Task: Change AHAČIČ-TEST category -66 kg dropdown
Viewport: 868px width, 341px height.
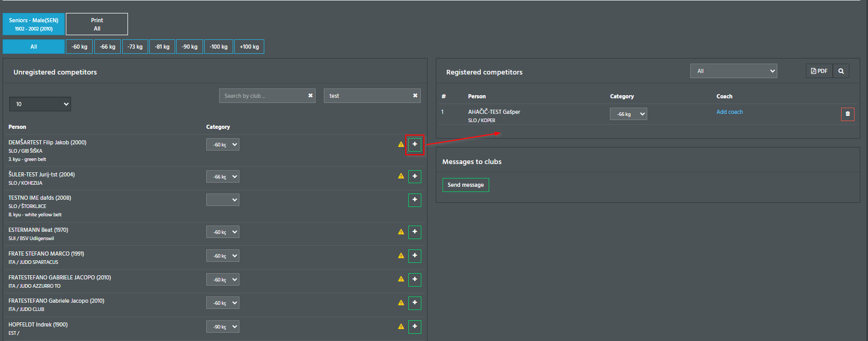Action: click(628, 114)
